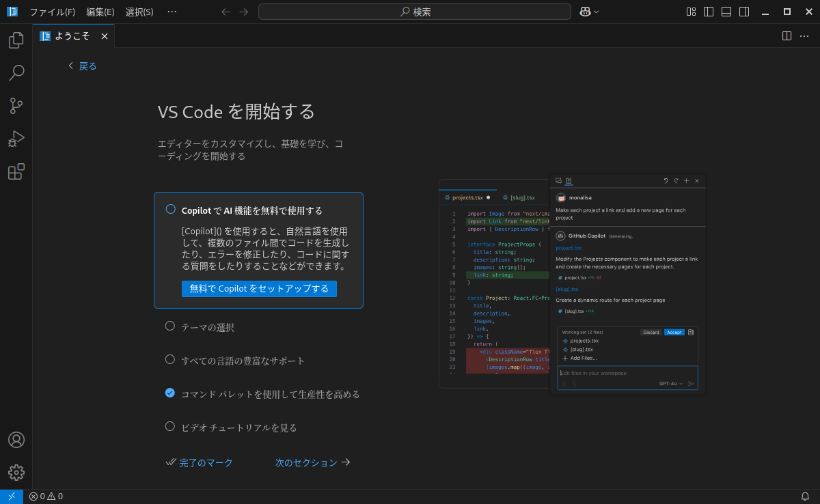
Task: Open the ファイル(F) menu
Action: click(x=52, y=11)
